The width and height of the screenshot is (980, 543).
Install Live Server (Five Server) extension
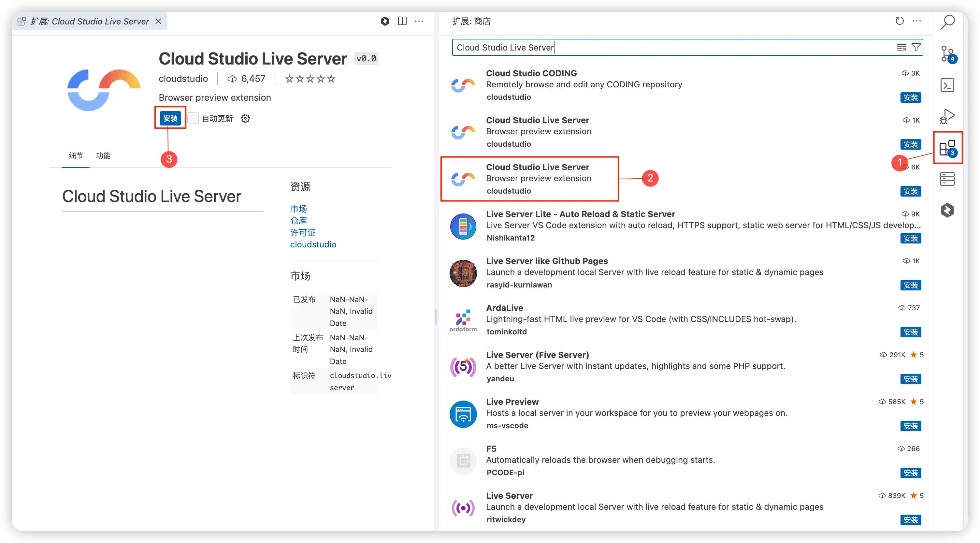coord(910,379)
